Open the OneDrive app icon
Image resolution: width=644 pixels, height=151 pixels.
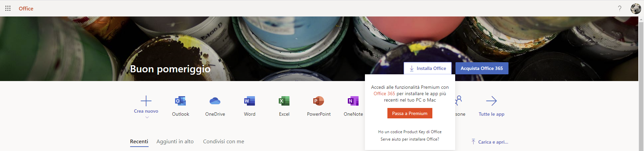pyautogui.click(x=215, y=101)
